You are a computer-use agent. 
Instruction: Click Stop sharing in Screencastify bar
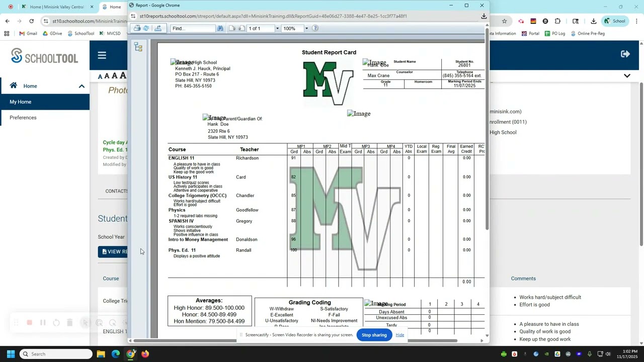pyautogui.click(x=374, y=335)
